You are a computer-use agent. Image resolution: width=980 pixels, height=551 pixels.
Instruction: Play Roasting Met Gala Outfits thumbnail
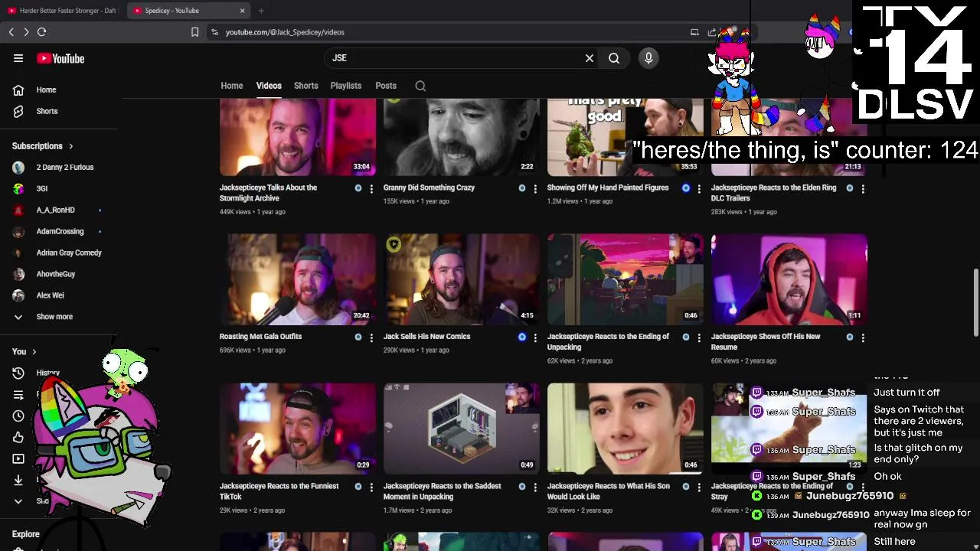tap(298, 279)
